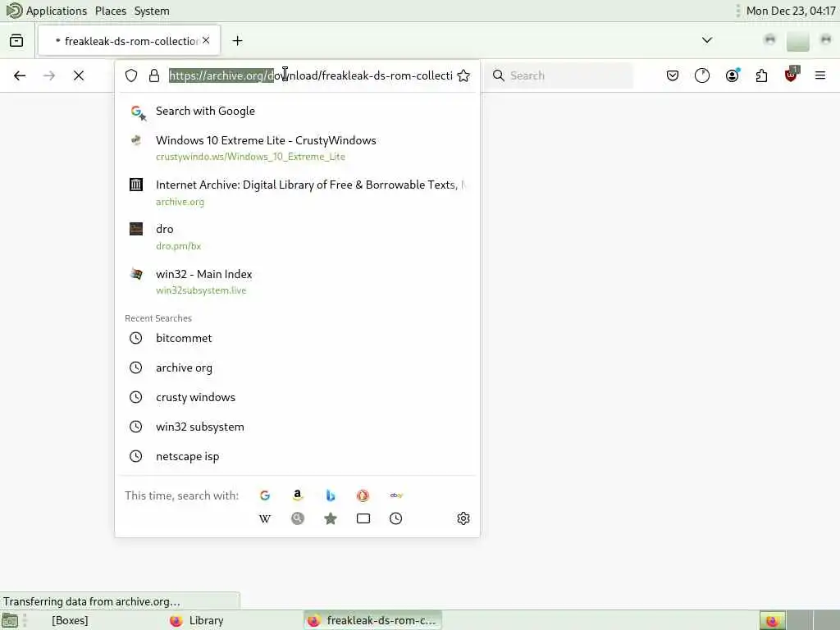Search bookmarks using the star icon
The image size is (840, 630).
tap(331, 518)
